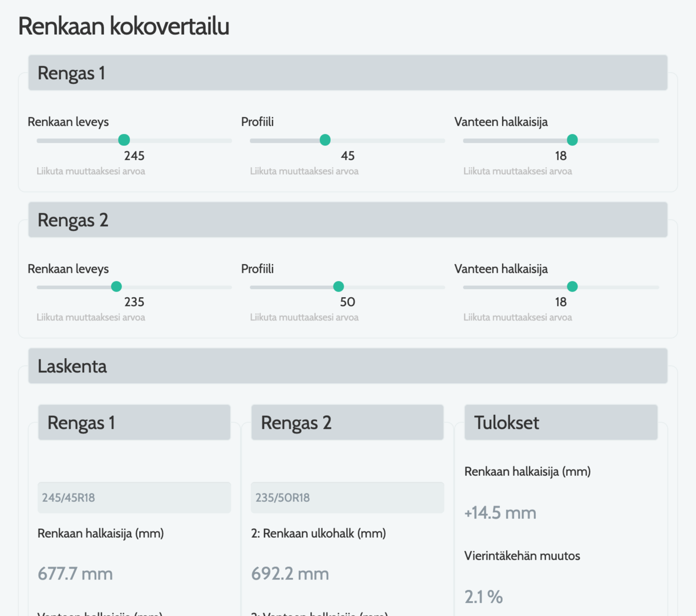Click Rengas 2 Vanteen halkaisija slider handle
The image size is (696, 616).
pos(572,286)
